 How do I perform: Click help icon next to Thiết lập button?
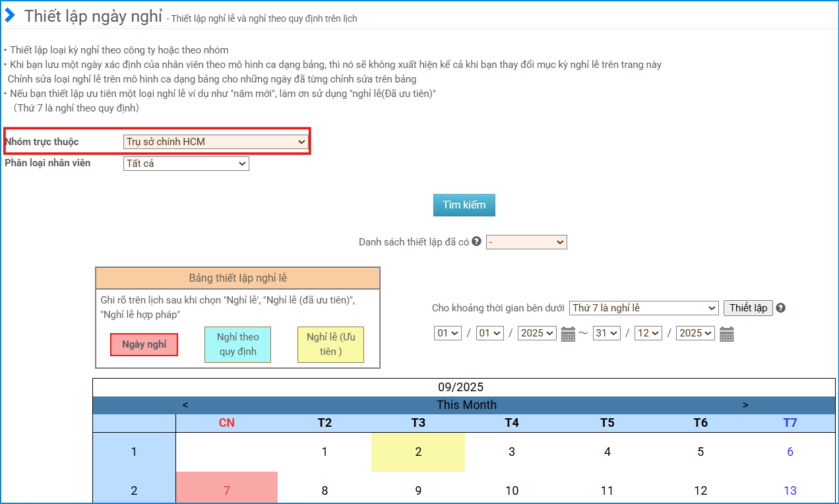point(781,308)
